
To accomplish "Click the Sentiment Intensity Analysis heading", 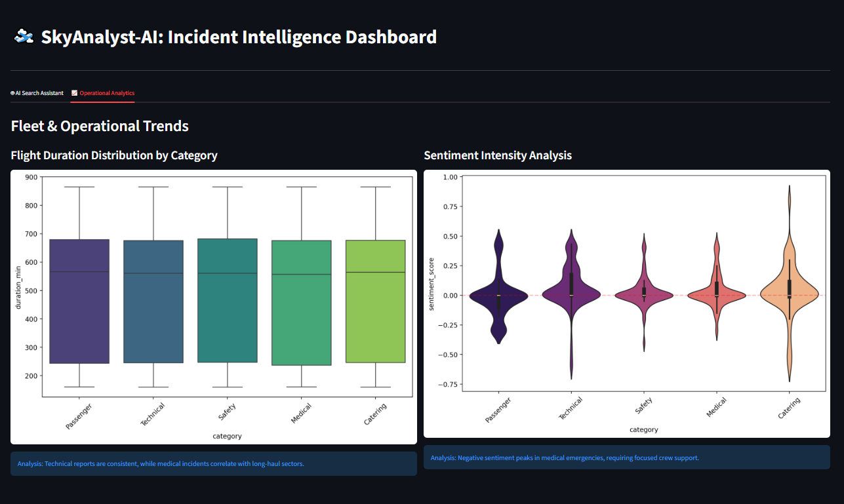I will tap(498, 155).
